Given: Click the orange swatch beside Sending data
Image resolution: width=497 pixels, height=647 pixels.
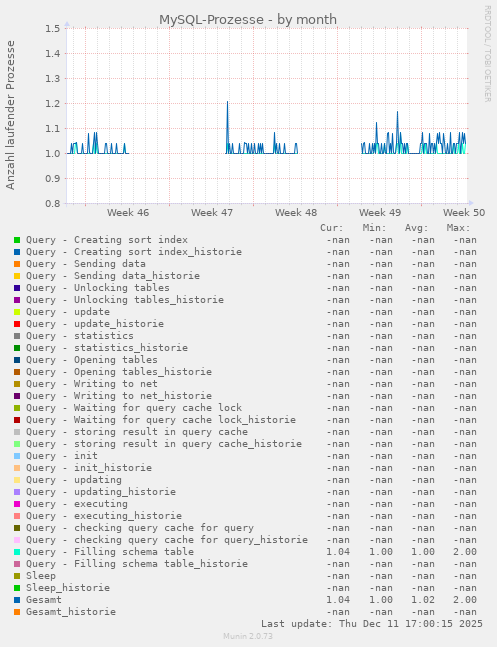Looking at the screenshot, I should click(17, 264).
